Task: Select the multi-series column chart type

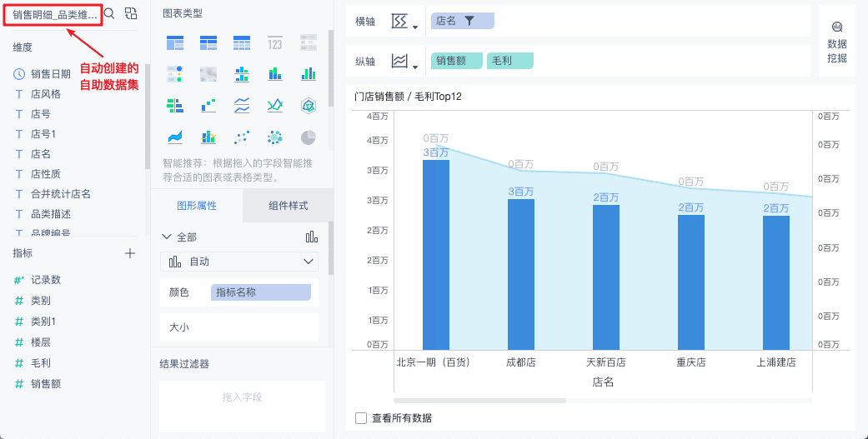Action: coord(309,74)
